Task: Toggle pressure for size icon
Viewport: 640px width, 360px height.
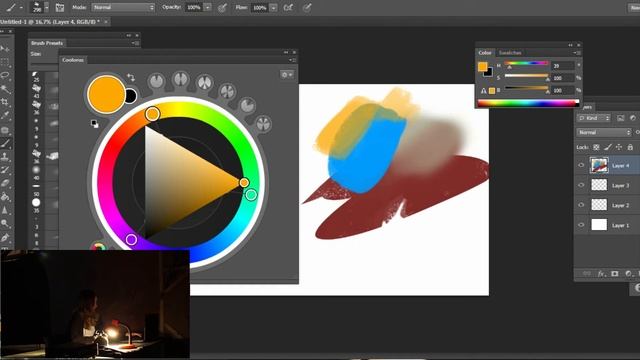Action: pos(307,7)
